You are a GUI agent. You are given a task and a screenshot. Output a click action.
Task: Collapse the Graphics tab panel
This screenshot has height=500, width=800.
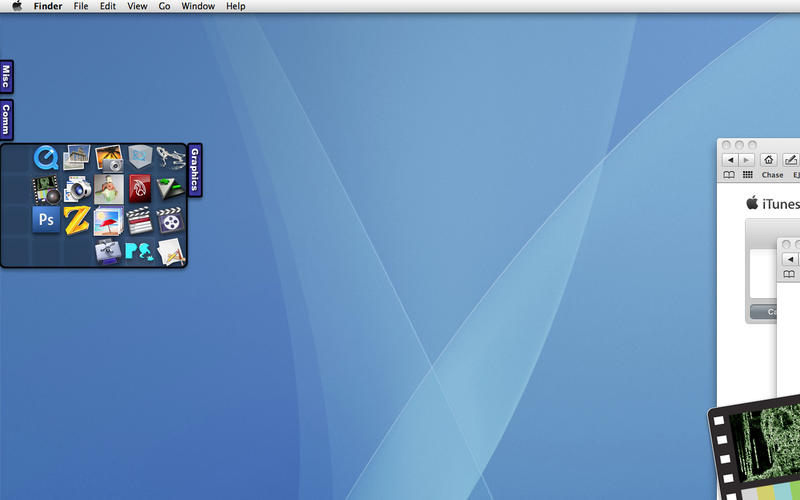195,170
